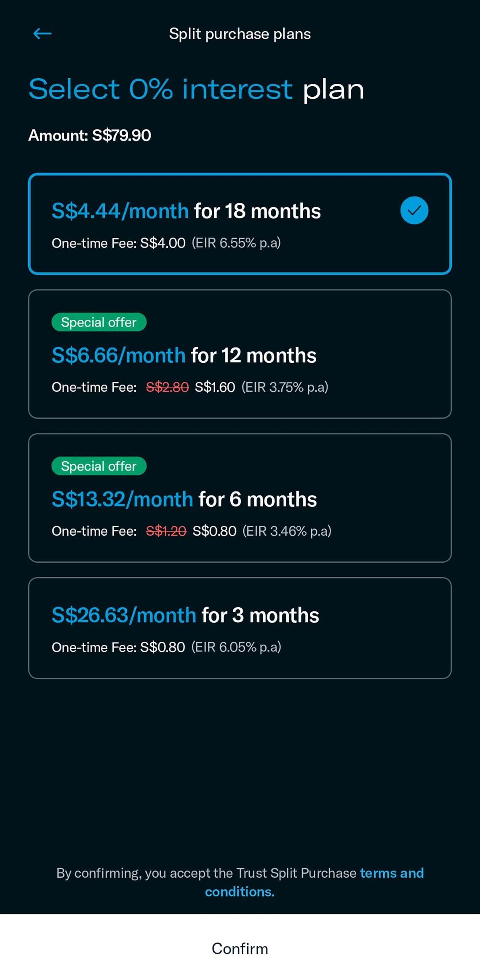This screenshot has height=980, width=480.
Task: Click the crossed-out S$1.20 fee
Action: [166, 531]
